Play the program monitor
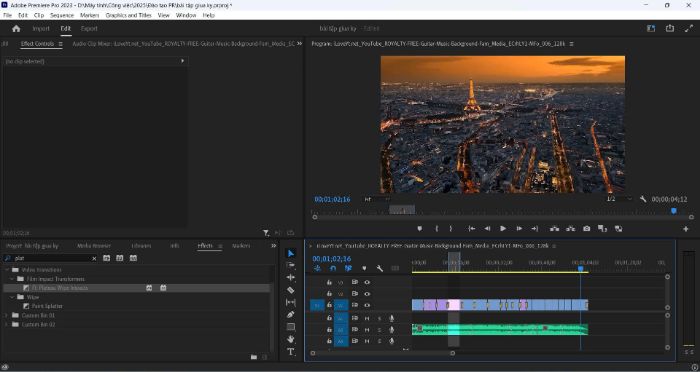The width and height of the screenshot is (700, 372). (x=503, y=229)
